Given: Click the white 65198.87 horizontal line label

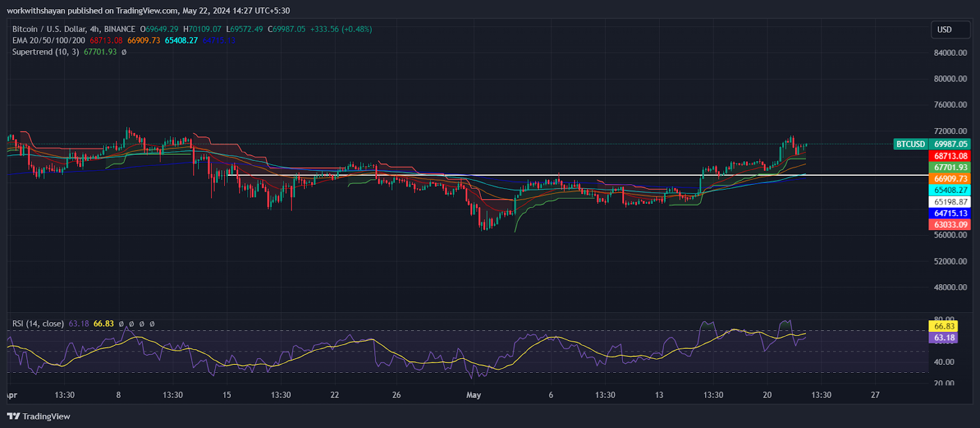Looking at the screenshot, I should point(950,202).
